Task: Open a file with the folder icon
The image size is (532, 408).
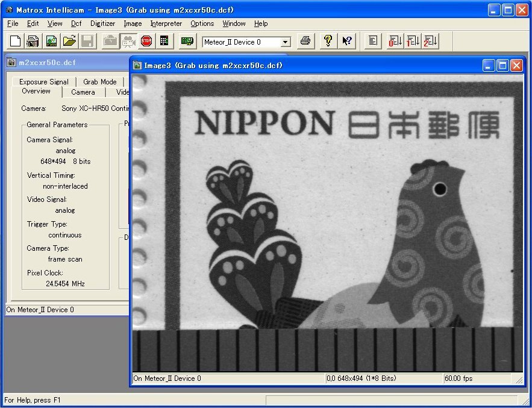Action: point(69,42)
